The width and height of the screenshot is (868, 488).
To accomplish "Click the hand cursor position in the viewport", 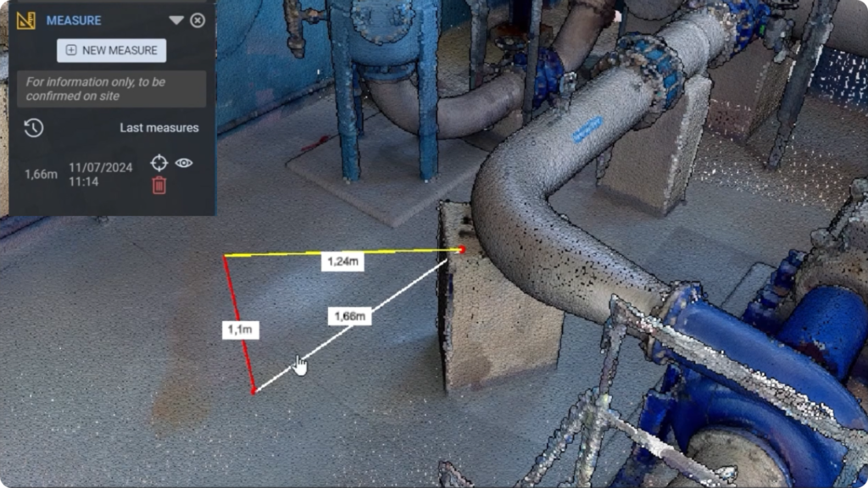I will tap(301, 363).
